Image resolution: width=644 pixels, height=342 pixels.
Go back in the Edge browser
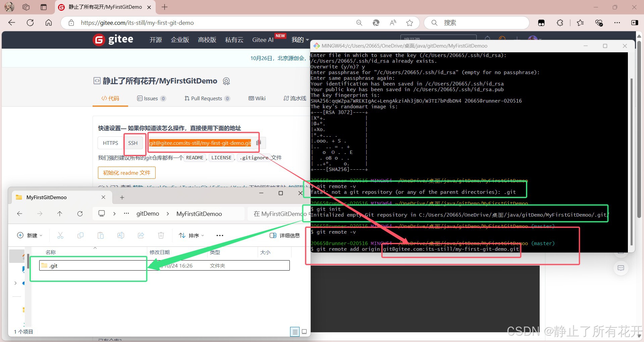(12, 23)
